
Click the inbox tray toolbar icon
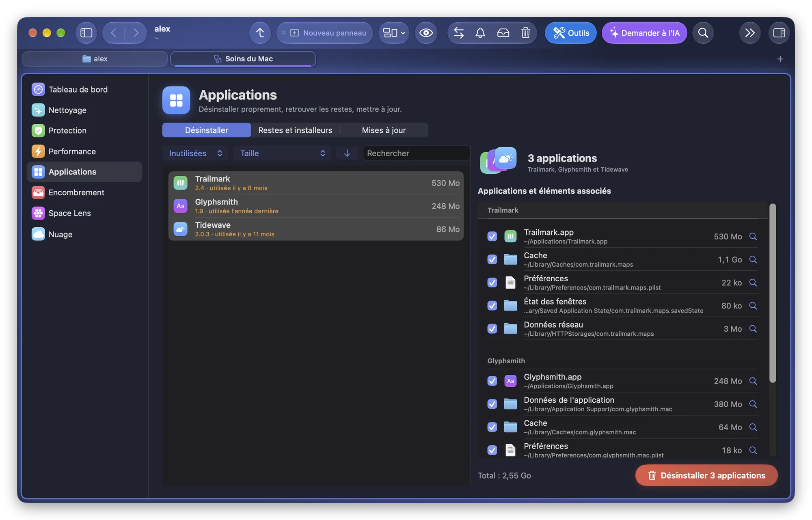(x=503, y=33)
